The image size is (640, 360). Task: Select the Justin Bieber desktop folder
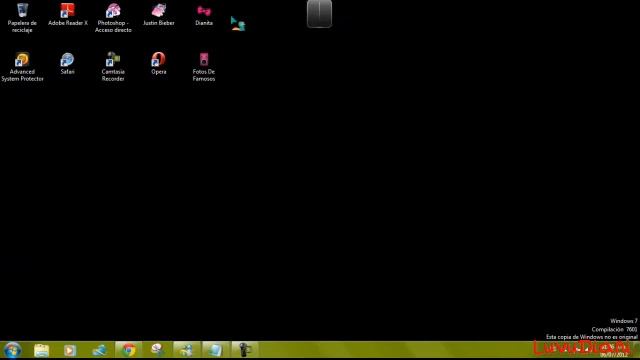pyautogui.click(x=158, y=15)
